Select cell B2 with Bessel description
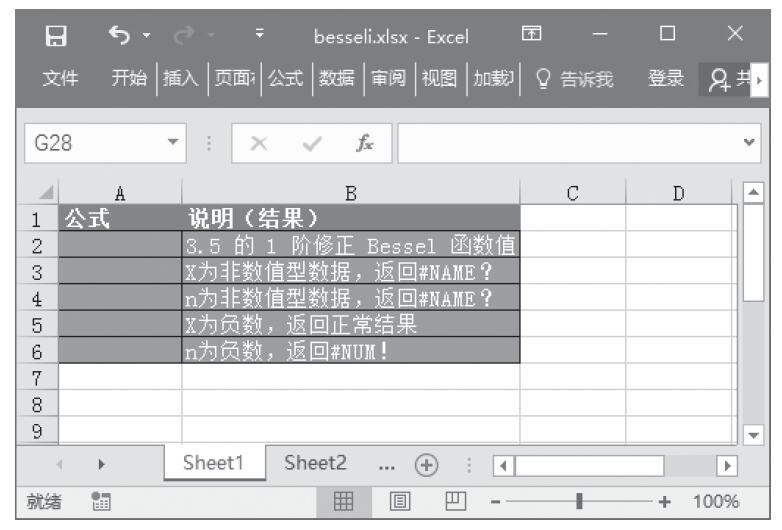This screenshot has width=782, height=530. coord(350,244)
